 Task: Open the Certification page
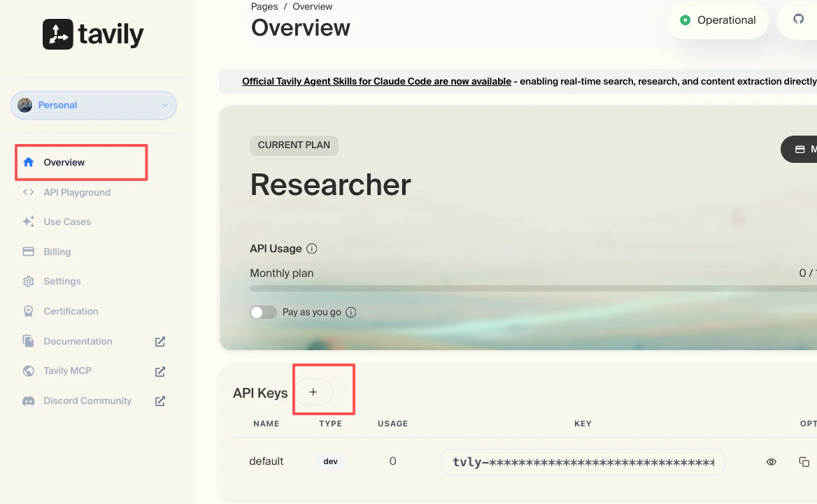pos(71,311)
